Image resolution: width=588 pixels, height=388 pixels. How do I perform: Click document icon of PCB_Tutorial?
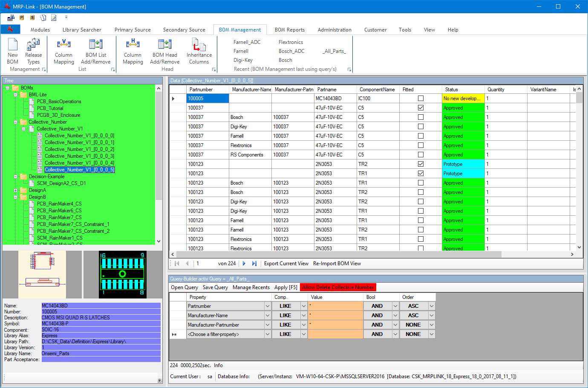click(32, 108)
